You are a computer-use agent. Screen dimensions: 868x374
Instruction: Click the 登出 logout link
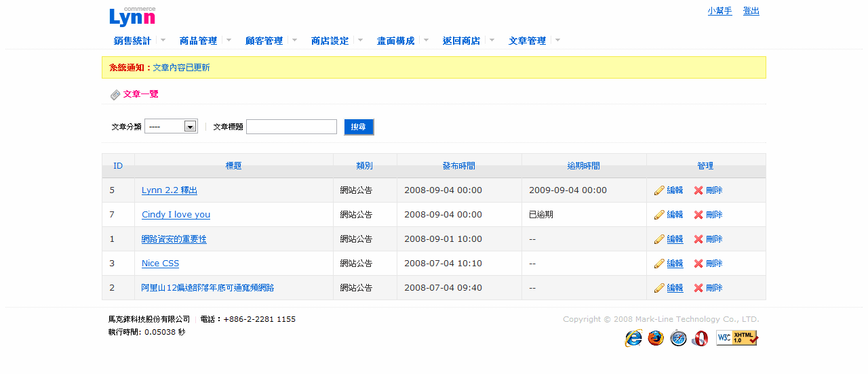pos(751,11)
